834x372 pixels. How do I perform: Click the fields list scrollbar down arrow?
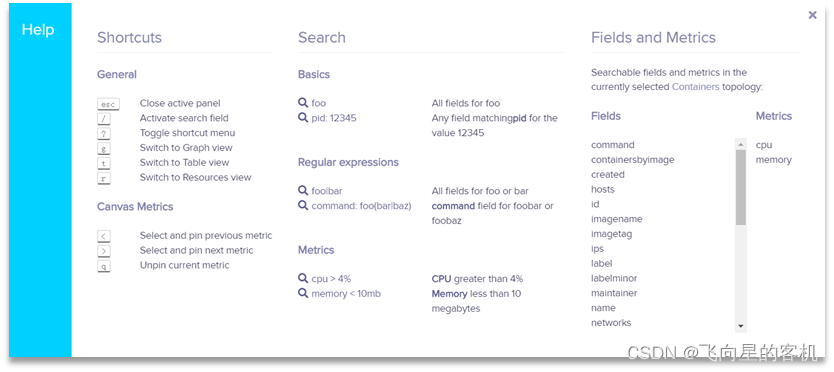click(x=740, y=326)
